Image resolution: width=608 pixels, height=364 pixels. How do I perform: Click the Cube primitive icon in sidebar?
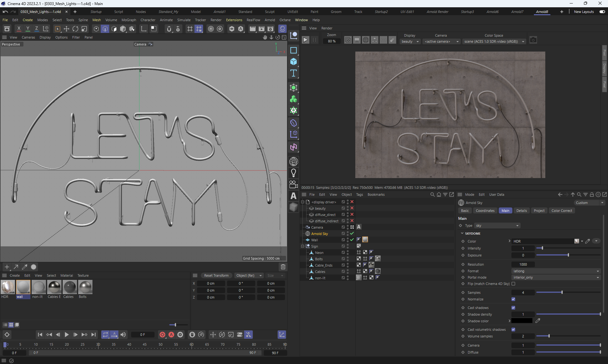(x=294, y=62)
